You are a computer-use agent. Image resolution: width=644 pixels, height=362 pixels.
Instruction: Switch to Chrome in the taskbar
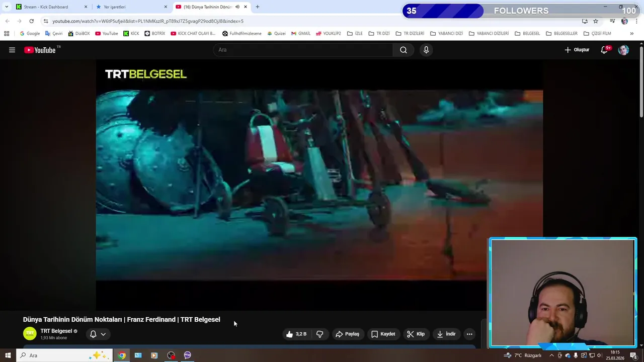pos(122,355)
